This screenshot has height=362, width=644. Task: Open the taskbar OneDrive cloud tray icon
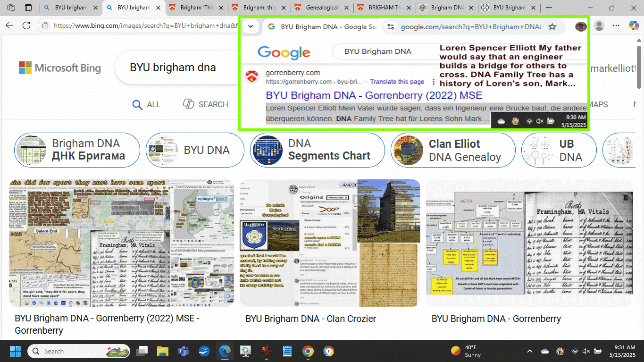(x=545, y=351)
